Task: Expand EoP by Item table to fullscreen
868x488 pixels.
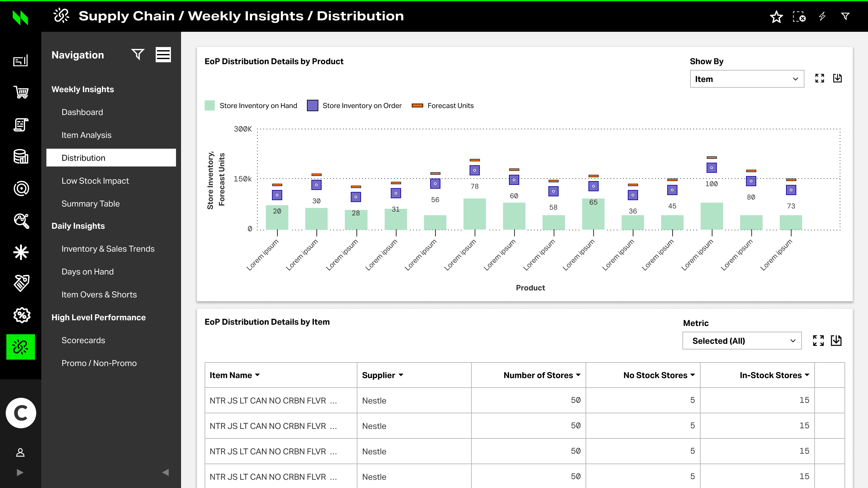Action: (x=818, y=340)
